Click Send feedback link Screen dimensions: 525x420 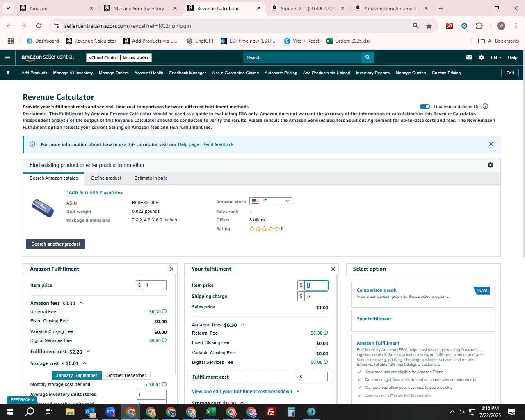(x=218, y=144)
